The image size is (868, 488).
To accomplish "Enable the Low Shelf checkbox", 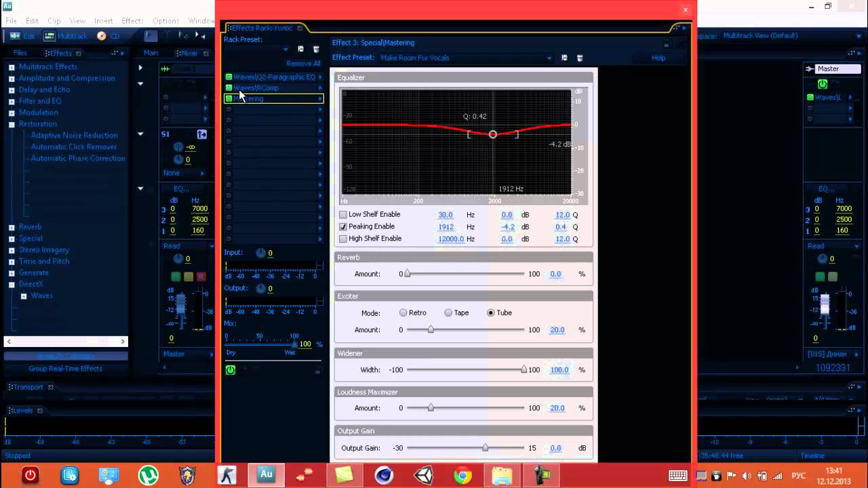I will (x=343, y=215).
